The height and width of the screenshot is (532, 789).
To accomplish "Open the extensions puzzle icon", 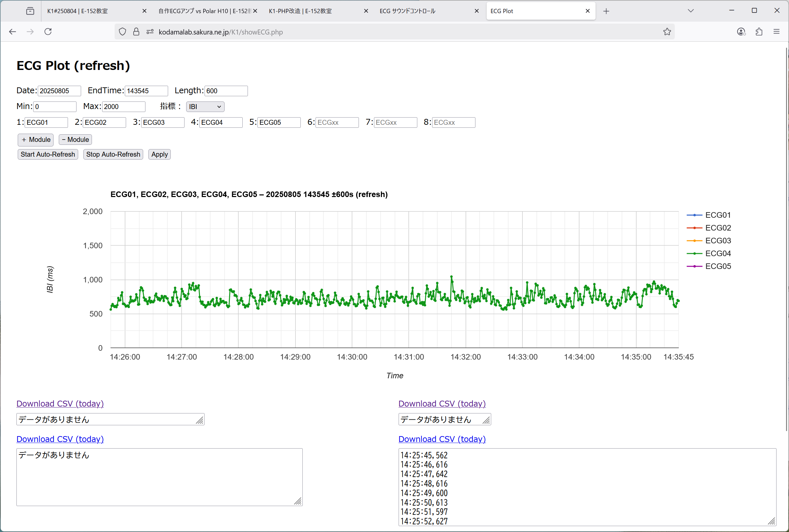I will point(759,32).
